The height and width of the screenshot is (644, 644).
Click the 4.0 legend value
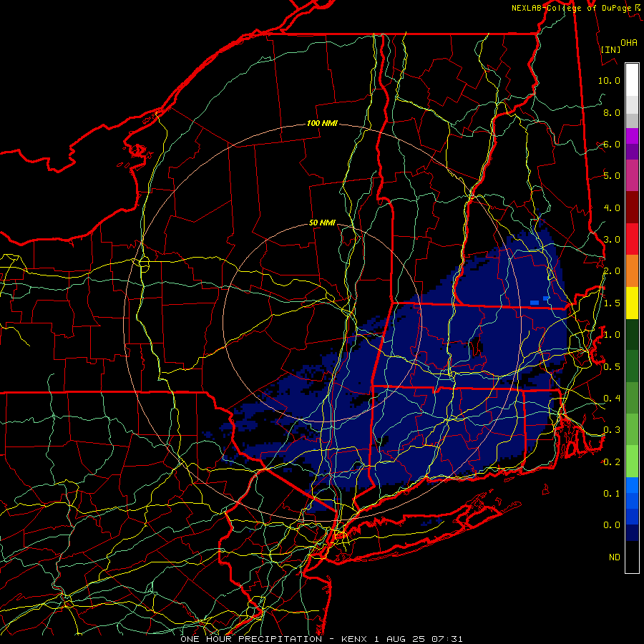(612, 208)
